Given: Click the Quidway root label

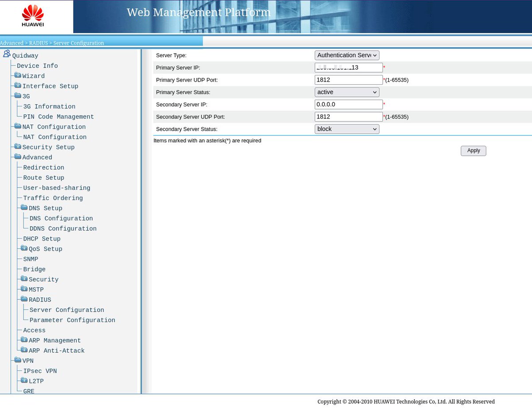Looking at the screenshot, I should pyautogui.click(x=25, y=56).
